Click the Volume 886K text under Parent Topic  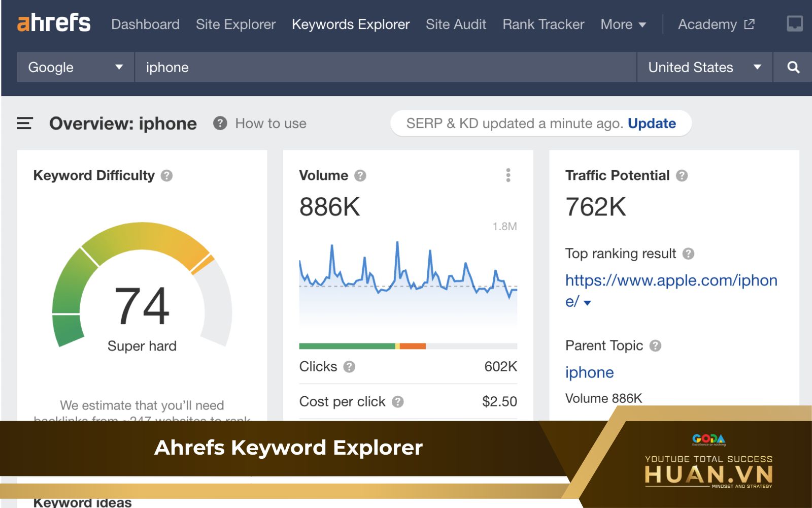[603, 398]
